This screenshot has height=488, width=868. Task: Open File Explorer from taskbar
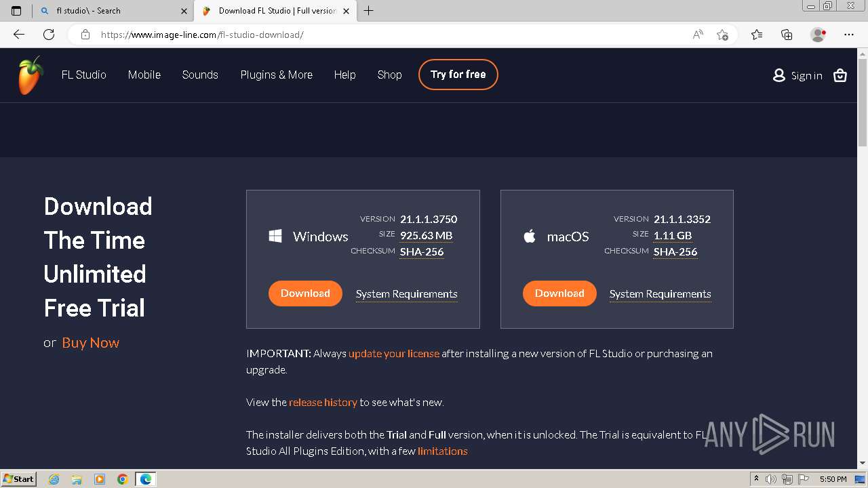click(77, 479)
